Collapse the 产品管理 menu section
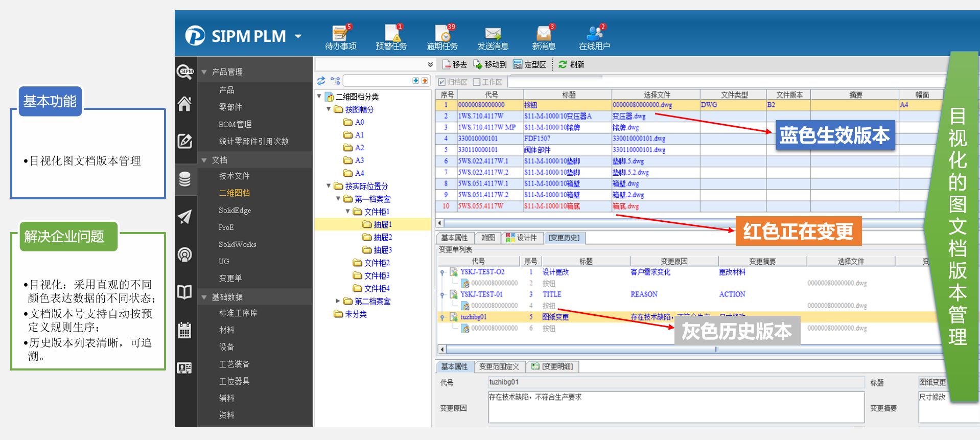Image resolution: width=980 pixels, height=440 pixels. pos(204,72)
